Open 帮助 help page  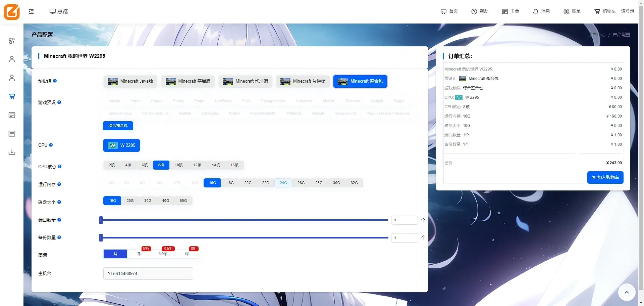480,11
